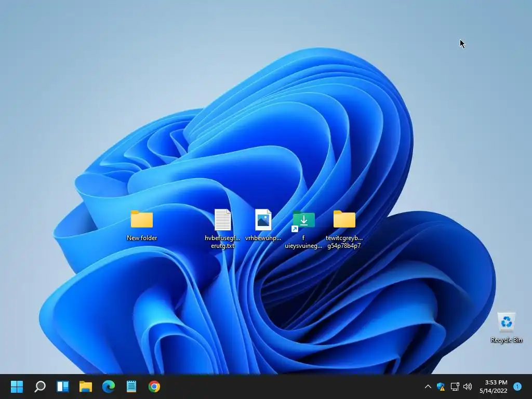532x399 pixels.
Task: Open the clock showing 3:53 PM
Action: 496,382
